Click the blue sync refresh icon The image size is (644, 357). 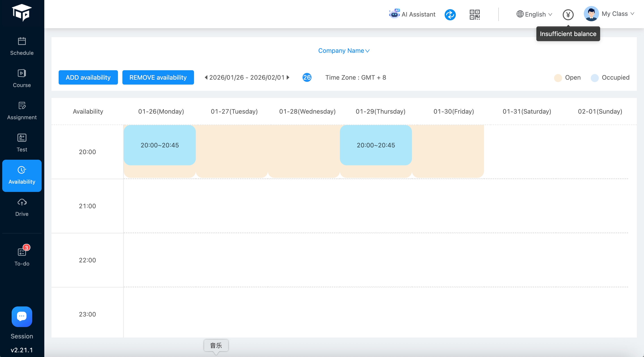[450, 15]
